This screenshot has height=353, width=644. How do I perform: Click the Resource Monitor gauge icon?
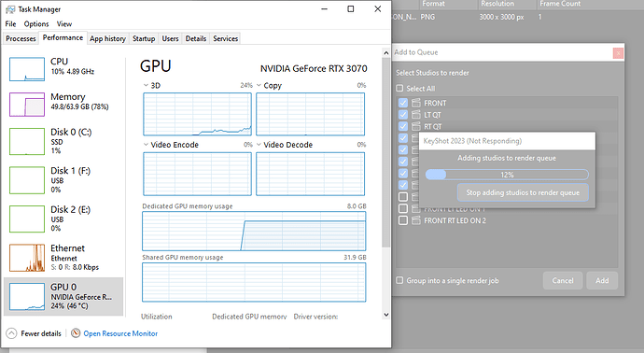pyautogui.click(x=76, y=333)
